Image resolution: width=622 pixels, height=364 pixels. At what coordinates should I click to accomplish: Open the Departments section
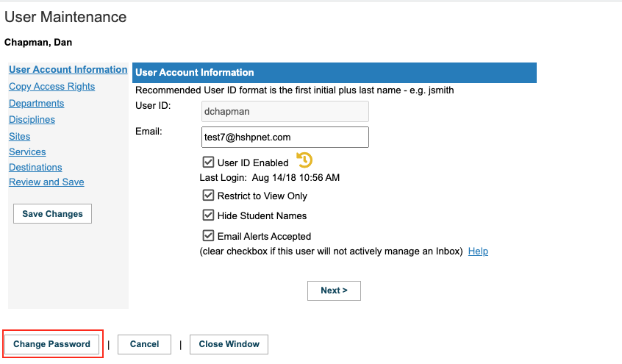[37, 103]
